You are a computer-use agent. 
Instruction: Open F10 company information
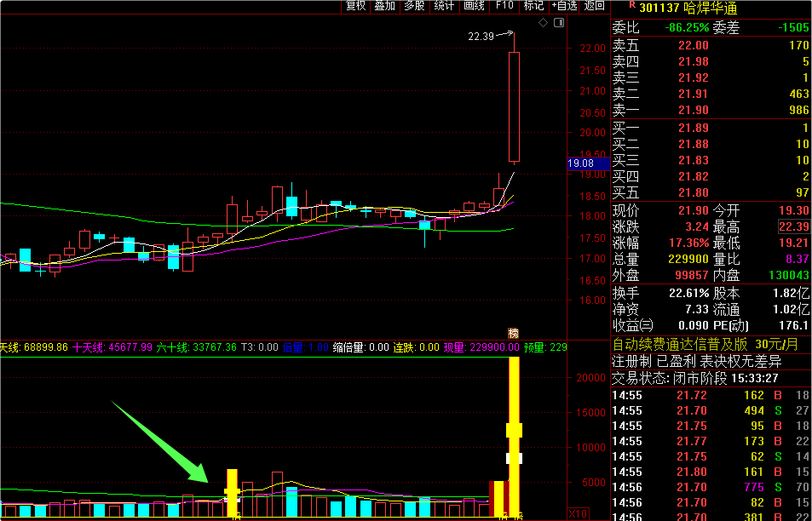point(504,6)
